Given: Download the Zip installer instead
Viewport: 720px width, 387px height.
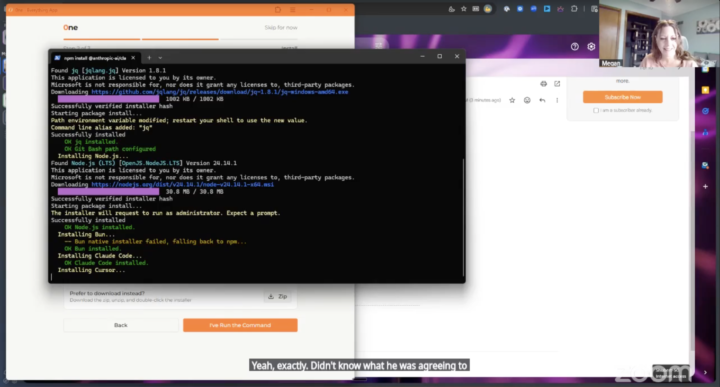Looking at the screenshot, I should coord(277,297).
